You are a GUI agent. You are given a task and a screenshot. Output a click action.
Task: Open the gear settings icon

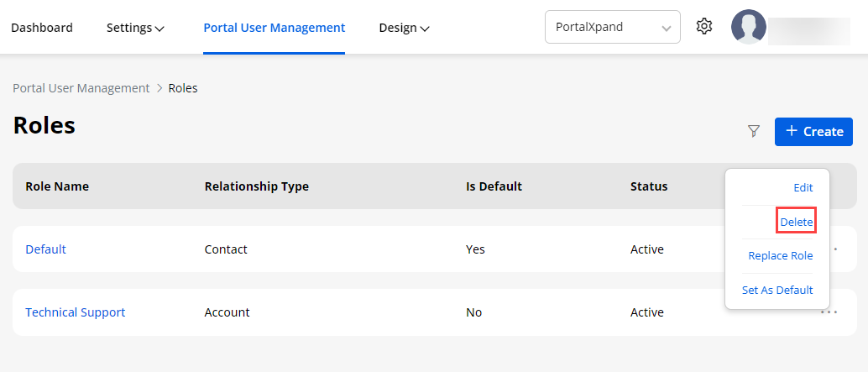704,27
